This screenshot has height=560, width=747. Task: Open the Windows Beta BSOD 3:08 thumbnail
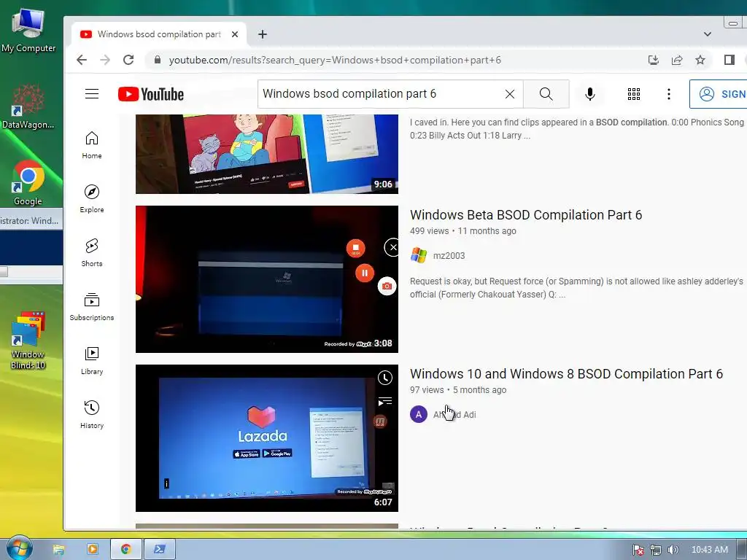267,279
